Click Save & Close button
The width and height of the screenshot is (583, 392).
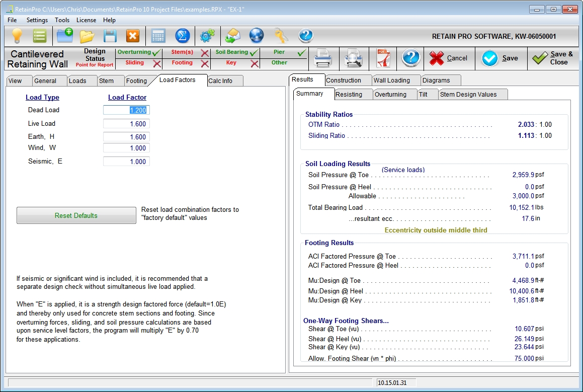pos(554,58)
